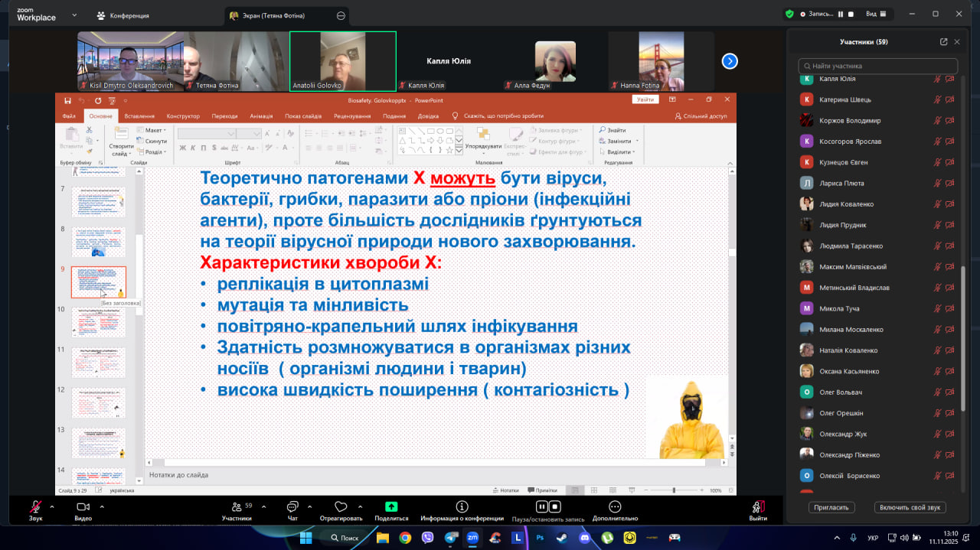Click the green security shield icon

[789, 14]
